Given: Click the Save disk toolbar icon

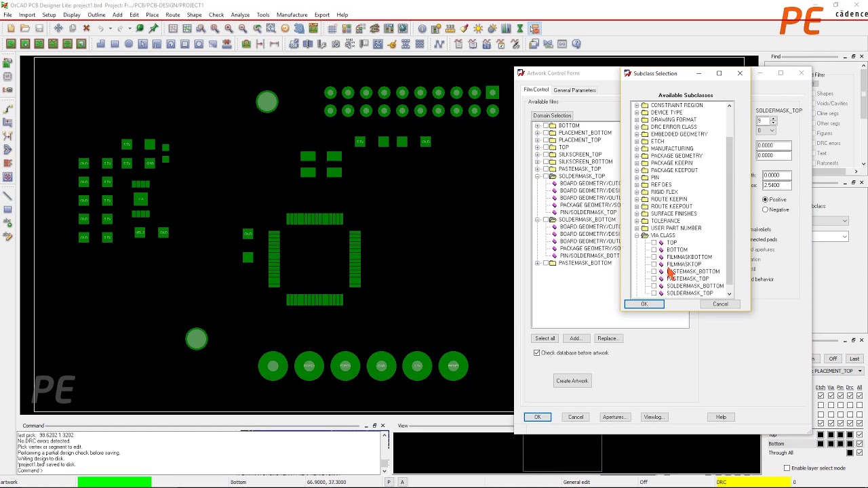Looking at the screenshot, I should 39,28.
